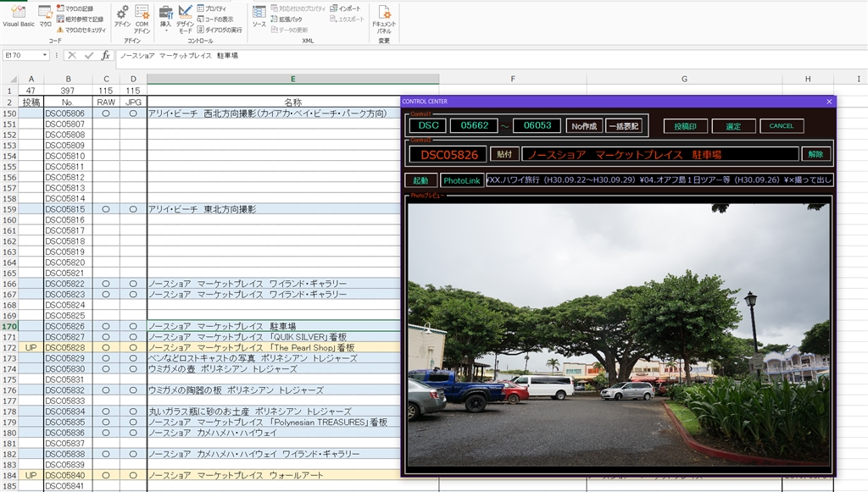Click the マクロ (Macros) icon

(45, 16)
